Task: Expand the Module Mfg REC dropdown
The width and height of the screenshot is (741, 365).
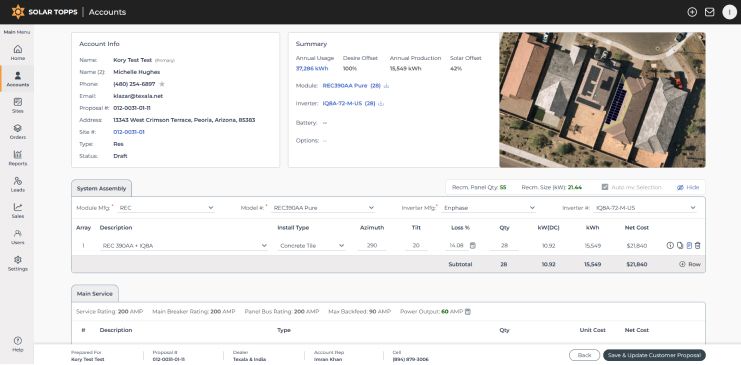Action: 166,208
